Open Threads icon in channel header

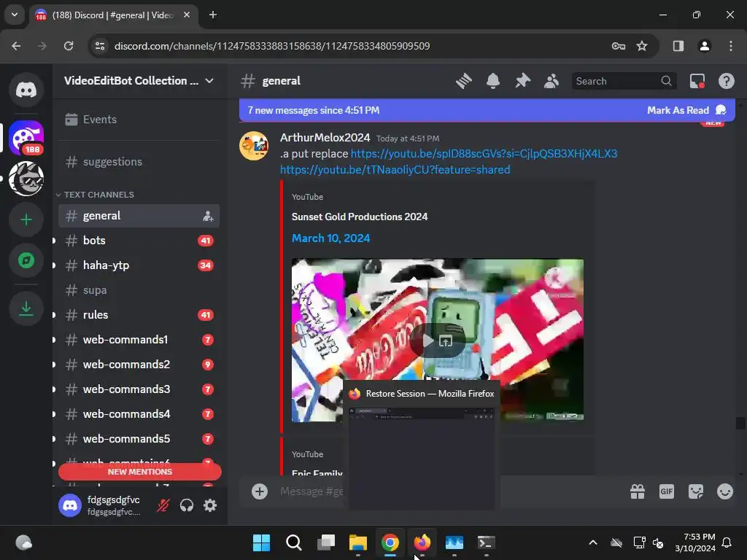(463, 81)
